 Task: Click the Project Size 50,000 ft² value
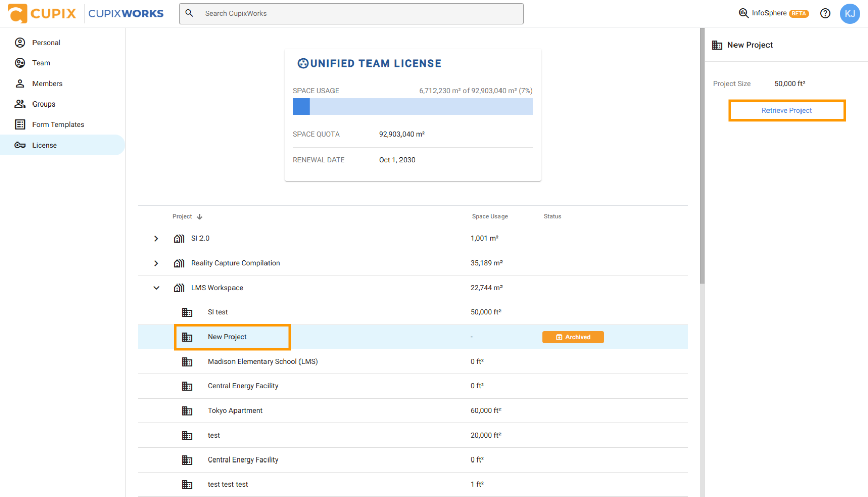point(790,84)
